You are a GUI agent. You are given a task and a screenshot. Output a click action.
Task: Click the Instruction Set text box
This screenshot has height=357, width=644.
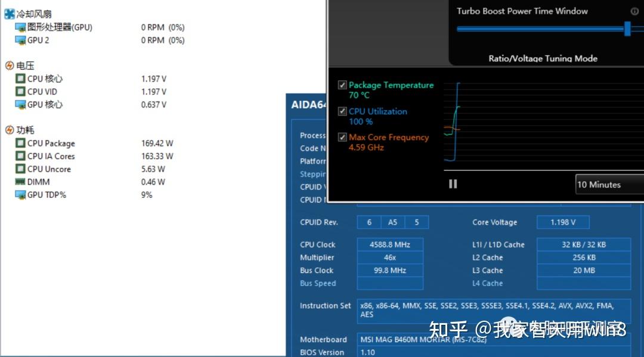tap(494, 311)
